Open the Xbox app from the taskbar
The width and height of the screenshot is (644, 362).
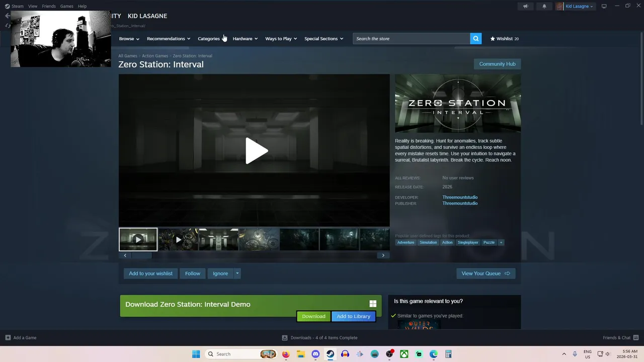click(404, 354)
